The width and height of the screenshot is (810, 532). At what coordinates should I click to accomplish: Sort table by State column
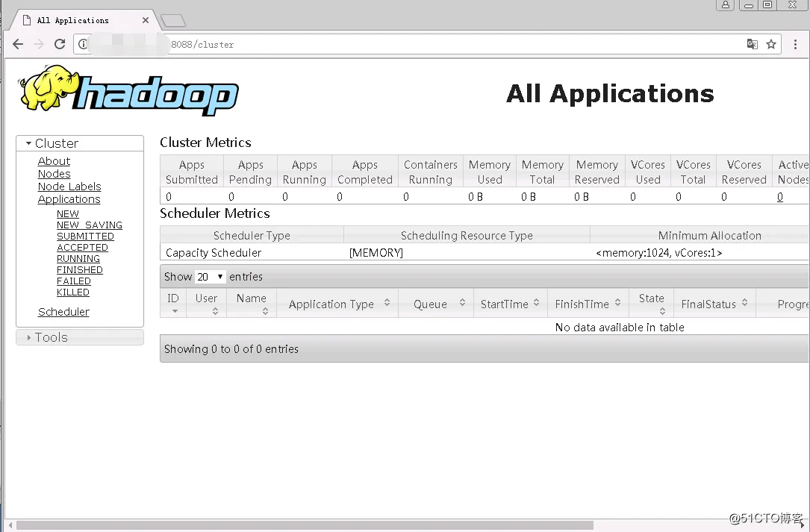tap(652, 303)
